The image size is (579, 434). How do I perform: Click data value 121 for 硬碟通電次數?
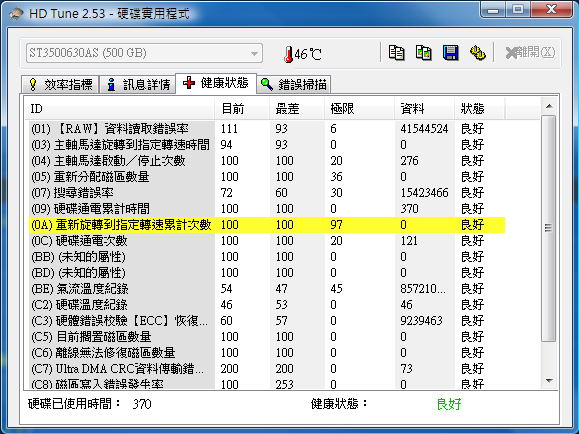[x=409, y=240]
